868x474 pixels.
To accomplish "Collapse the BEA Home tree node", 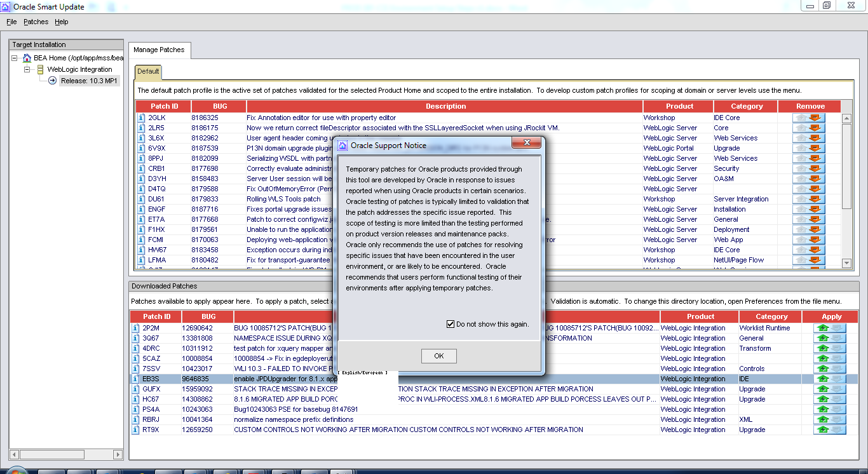I will tap(14, 57).
